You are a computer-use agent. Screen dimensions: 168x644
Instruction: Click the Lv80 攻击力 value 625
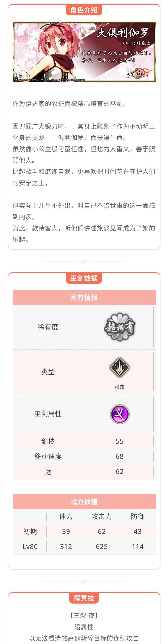[102, 547]
